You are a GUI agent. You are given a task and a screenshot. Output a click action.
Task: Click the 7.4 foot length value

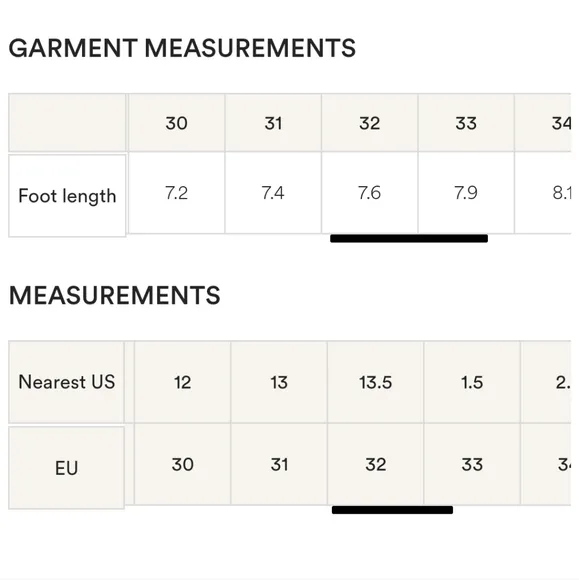coord(273,193)
